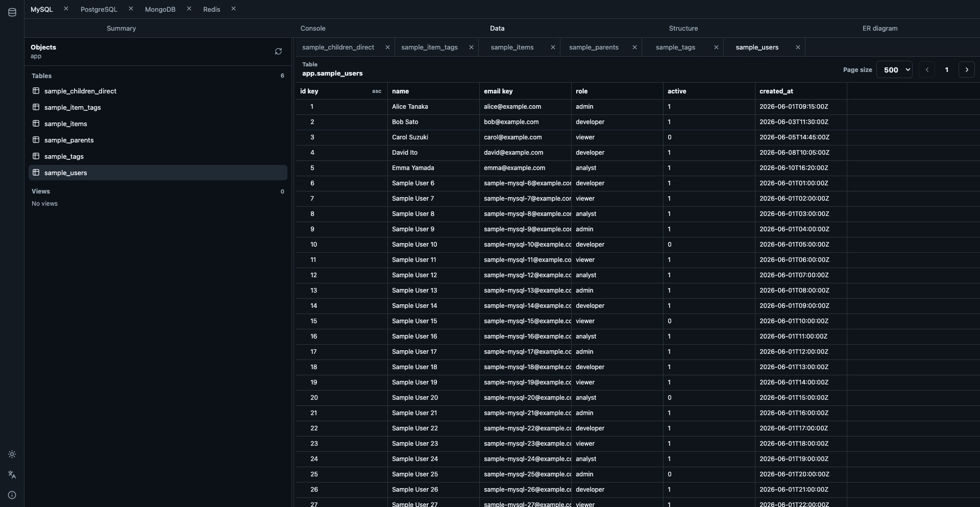The width and height of the screenshot is (980, 507).
Task: Switch to the sample_items data tab
Action: coord(512,47)
